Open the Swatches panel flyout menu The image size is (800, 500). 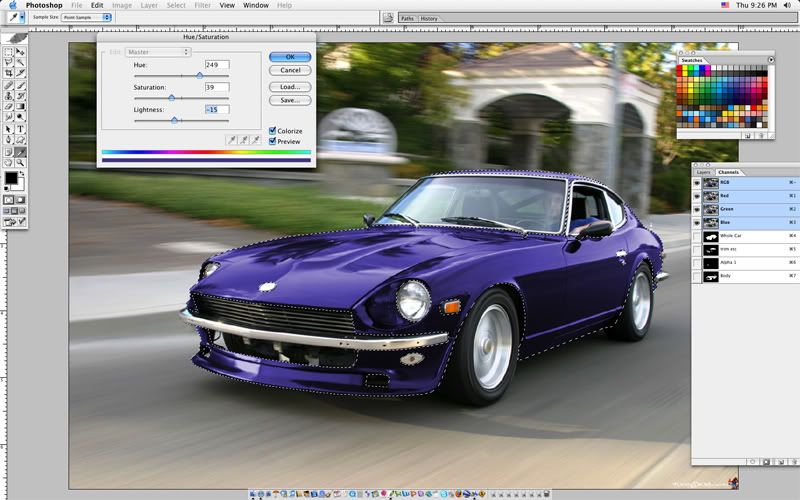[771, 60]
